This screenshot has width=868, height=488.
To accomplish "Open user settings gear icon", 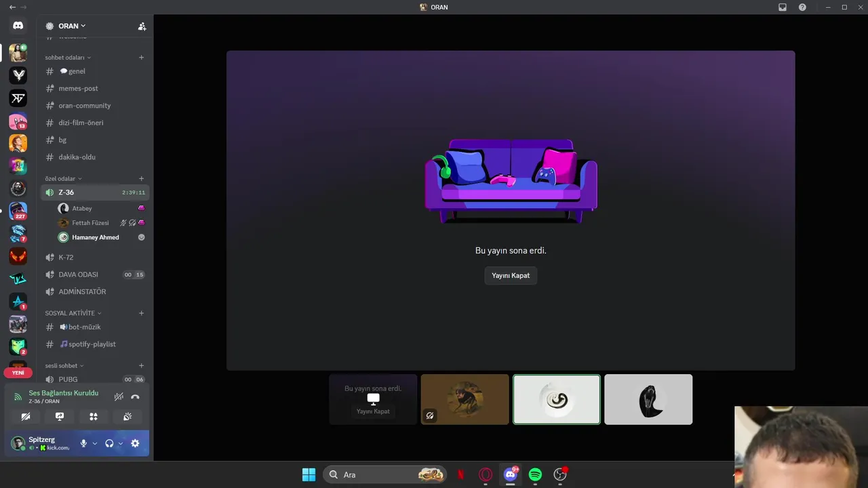I will (x=135, y=443).
